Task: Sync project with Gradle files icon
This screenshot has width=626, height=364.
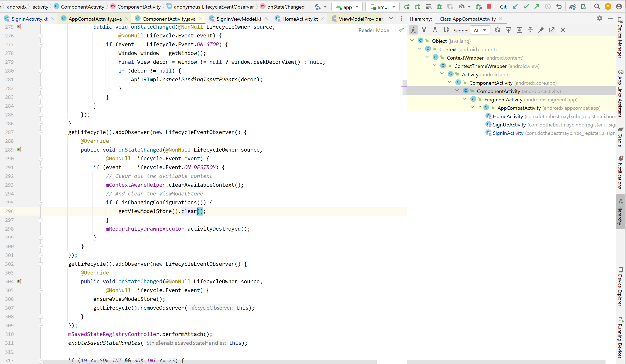Action: tap(572, 7)
